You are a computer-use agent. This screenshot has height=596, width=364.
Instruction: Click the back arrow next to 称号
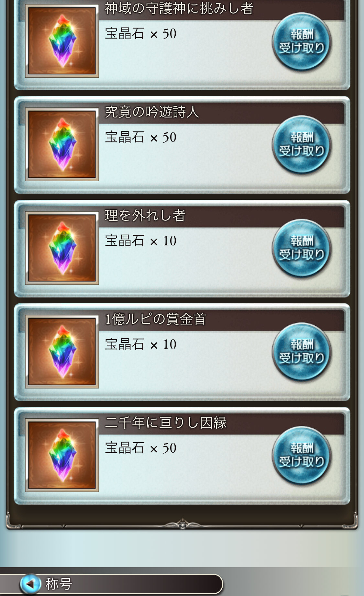pos(30,584)
